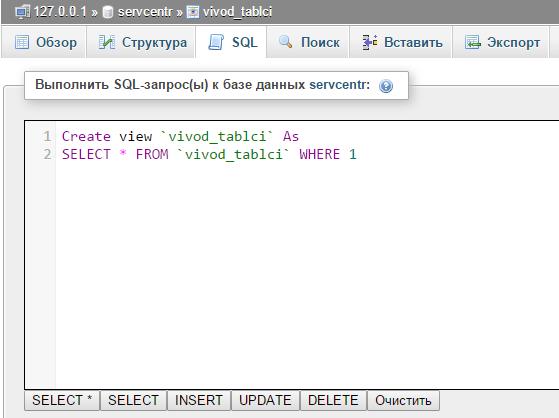Screen dimensions: 559x418
Task: Switch to the Экспорт tab
Action: click(x=501, y=42)
